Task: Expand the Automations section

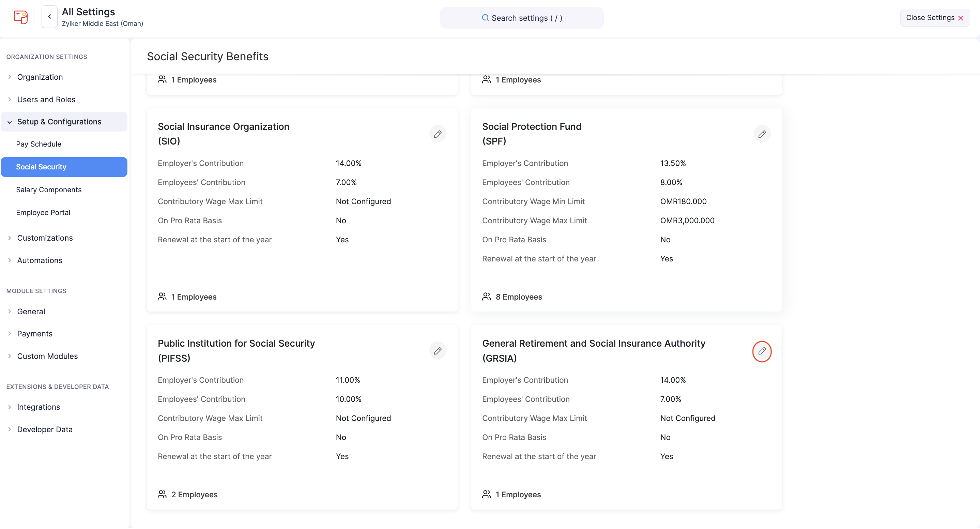Action: [x=40, y=260]
